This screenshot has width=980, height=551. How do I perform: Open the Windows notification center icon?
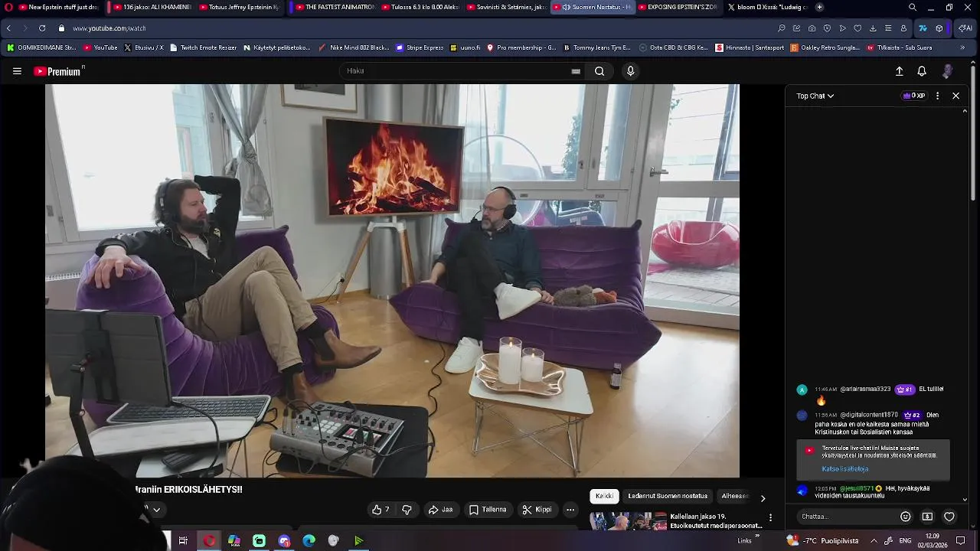[961, 540]
